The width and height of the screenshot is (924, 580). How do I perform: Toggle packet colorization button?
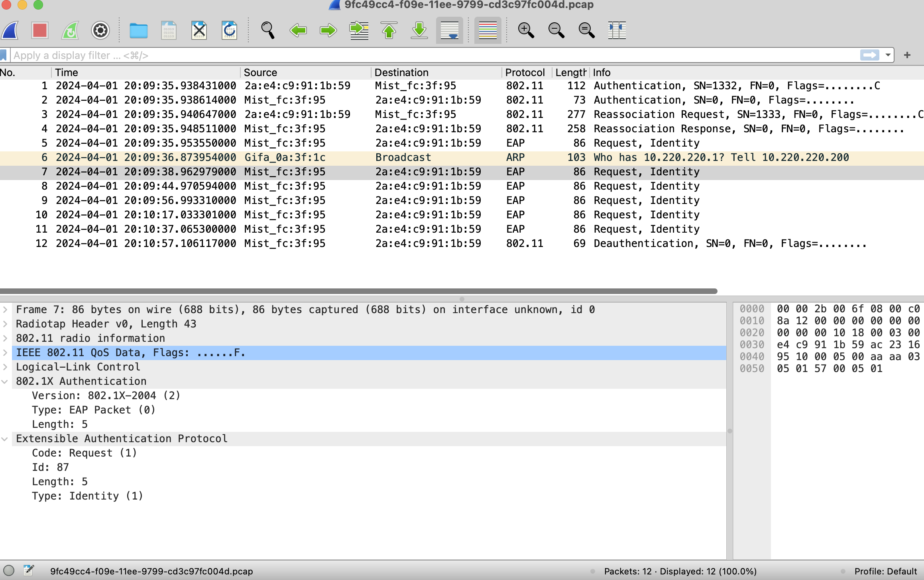tap(488, 30)
